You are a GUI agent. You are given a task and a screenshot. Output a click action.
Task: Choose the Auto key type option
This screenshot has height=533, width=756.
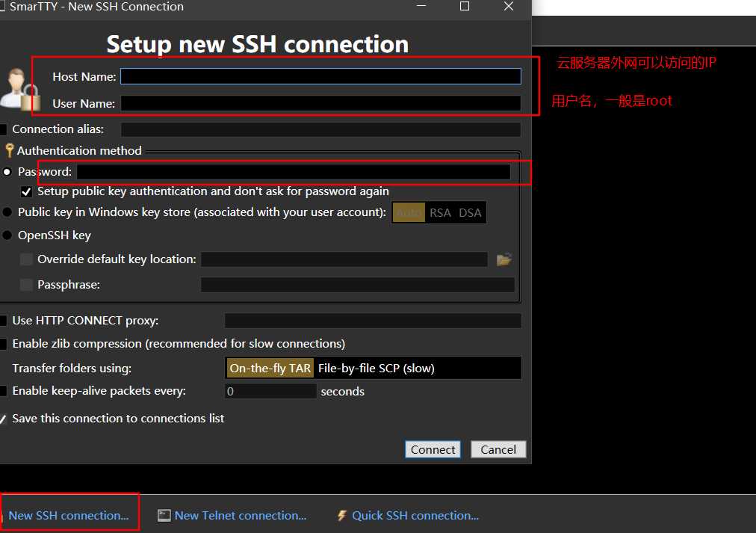tap(409, 213)
